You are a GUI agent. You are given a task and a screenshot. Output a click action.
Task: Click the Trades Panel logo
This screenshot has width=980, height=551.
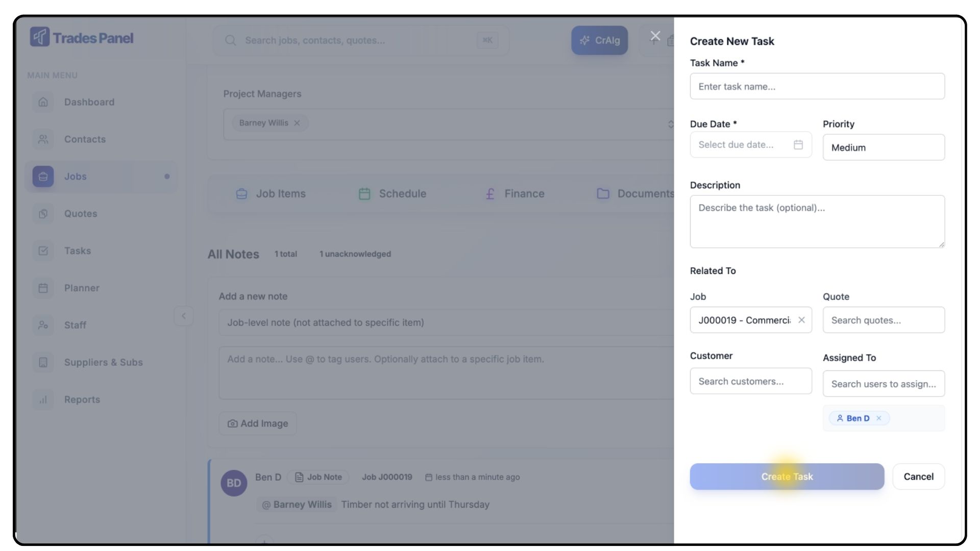click(82, 38)
